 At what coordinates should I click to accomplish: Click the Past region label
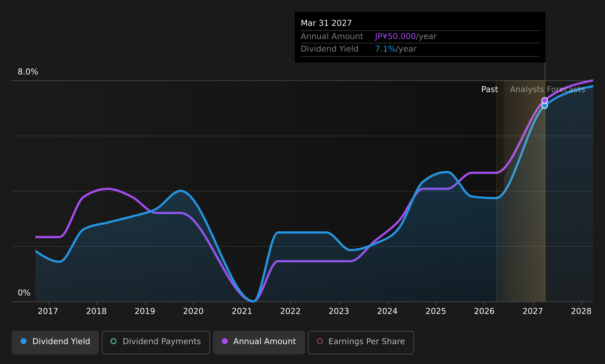(490, 90)
